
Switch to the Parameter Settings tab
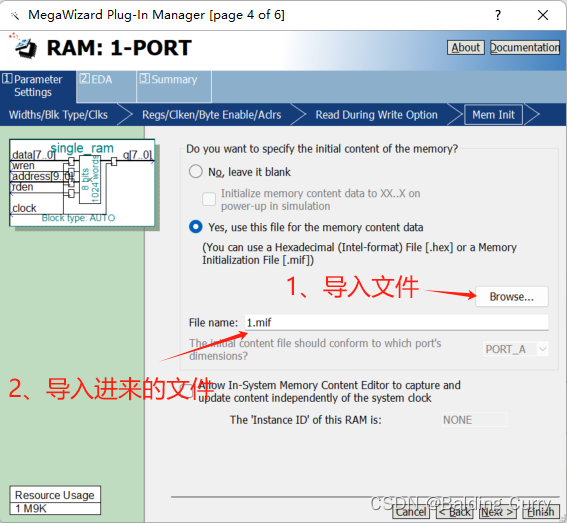coord(38,86)
